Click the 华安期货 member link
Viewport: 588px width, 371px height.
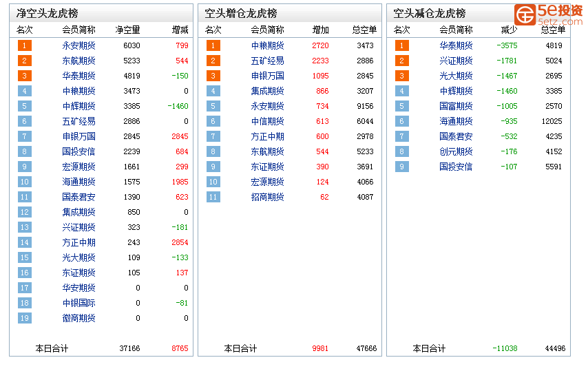78,288
